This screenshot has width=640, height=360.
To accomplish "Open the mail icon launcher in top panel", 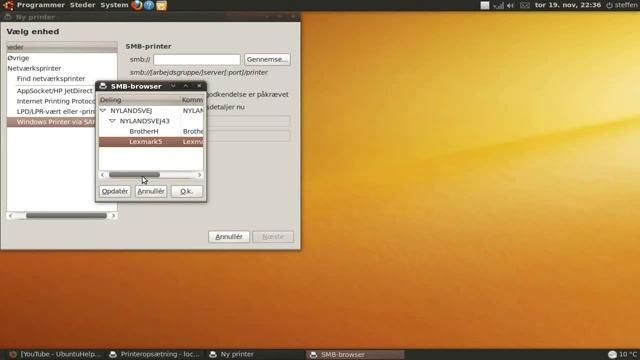I will tap(162, 5).
